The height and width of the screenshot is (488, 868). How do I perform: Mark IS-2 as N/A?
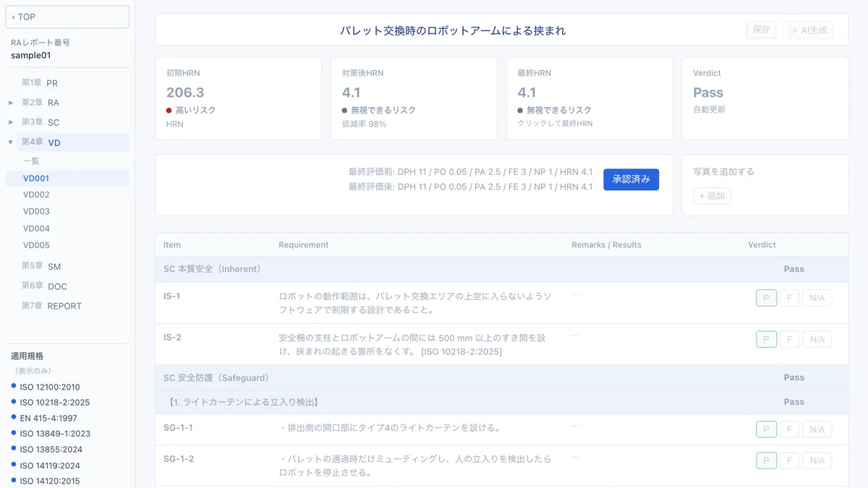pos(817,339)
